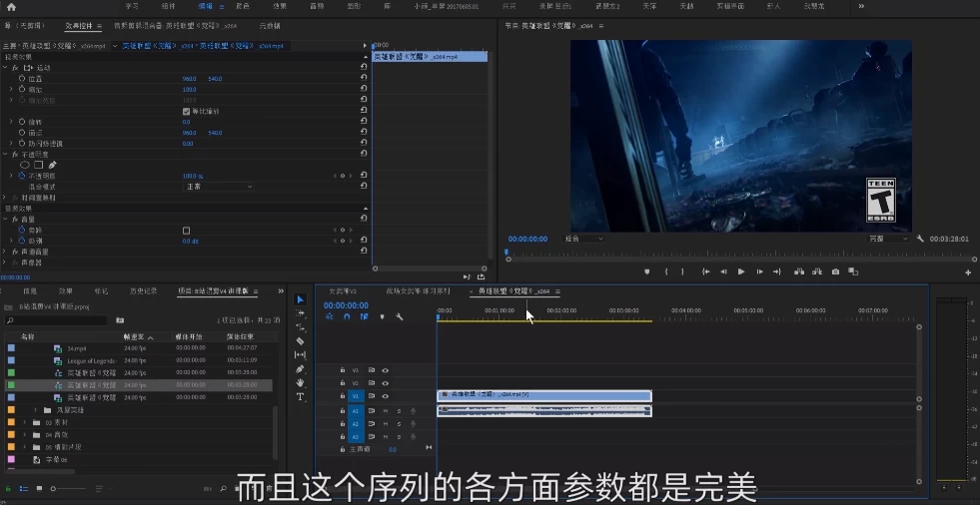Expand the 03 folder in project bin
The width and height of the screenshot is (980, 528).
pyautogui.click(x=24, y=422)
